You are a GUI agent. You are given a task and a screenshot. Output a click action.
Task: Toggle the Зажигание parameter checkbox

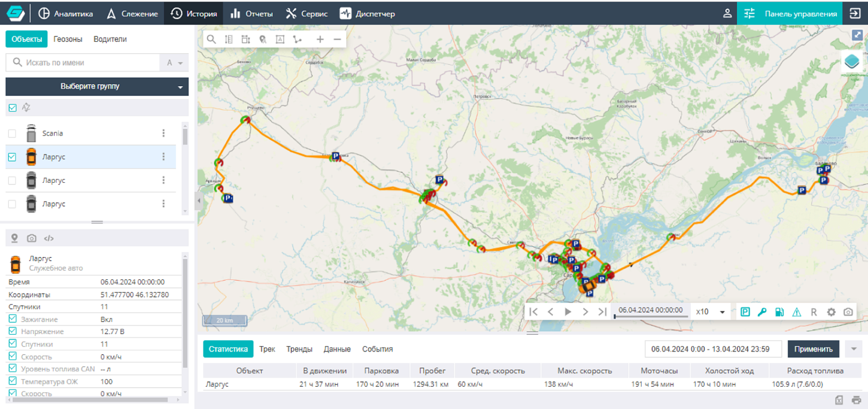coord(12,319)
